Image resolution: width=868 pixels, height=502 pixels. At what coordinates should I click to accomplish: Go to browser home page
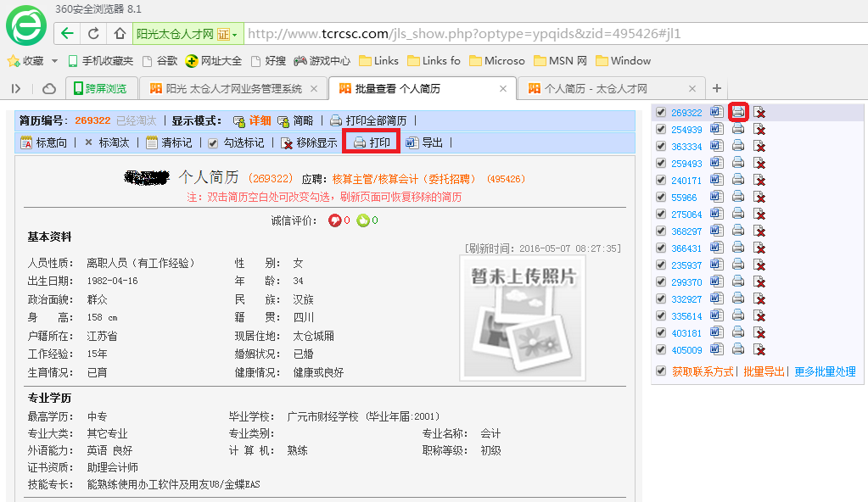[120, 34]
